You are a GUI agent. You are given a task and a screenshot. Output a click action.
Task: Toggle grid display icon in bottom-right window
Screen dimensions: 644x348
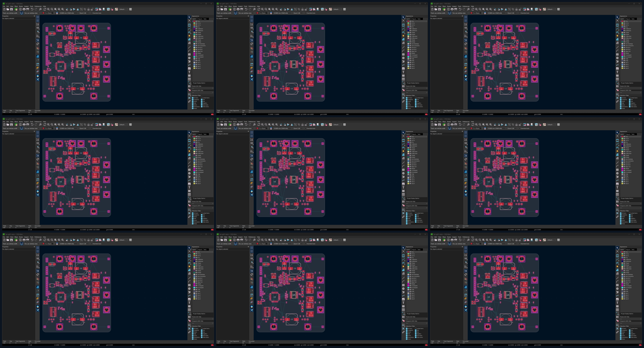(x=466, y=248)
